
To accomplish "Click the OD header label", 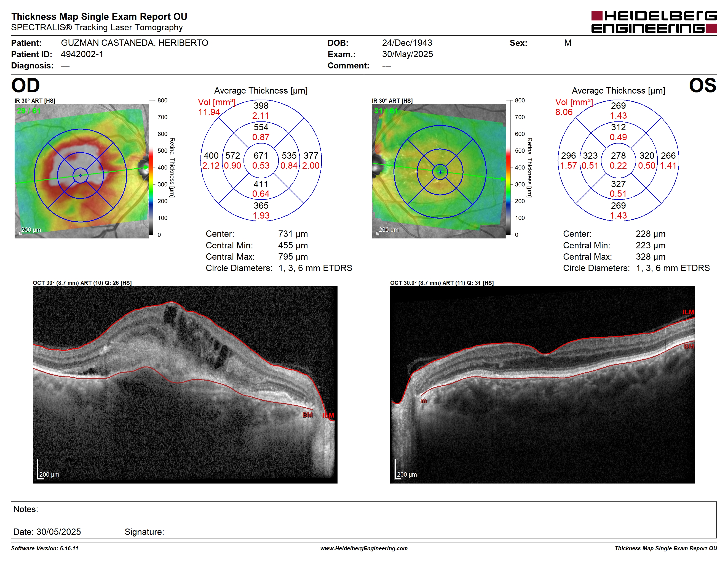I will [x=25, y=85].
